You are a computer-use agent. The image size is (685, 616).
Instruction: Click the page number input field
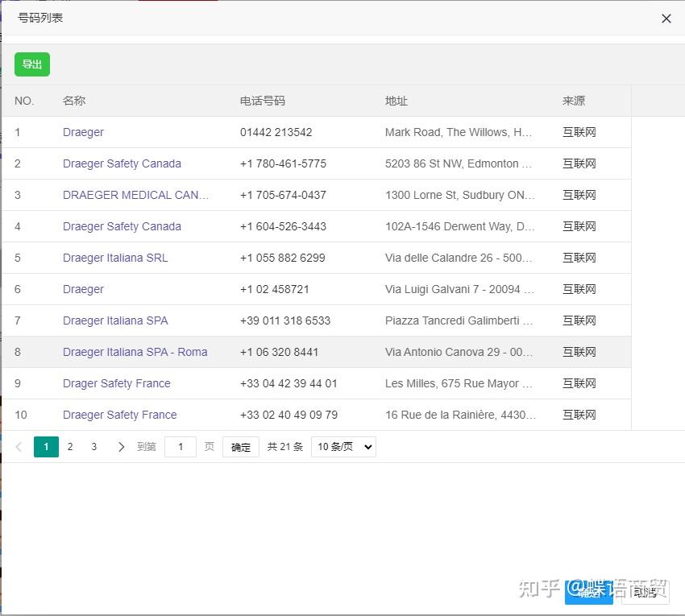pos(181,447)
